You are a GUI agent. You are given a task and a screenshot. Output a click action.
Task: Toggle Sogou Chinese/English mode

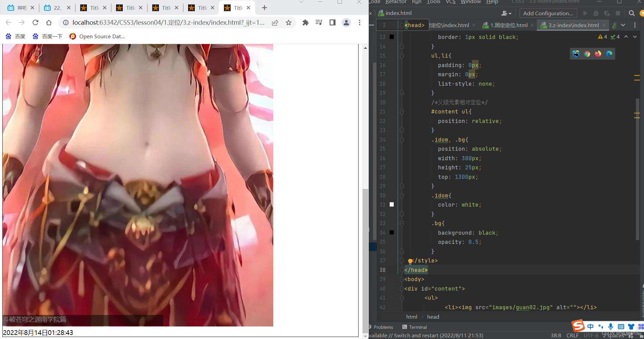pos(591,326)
